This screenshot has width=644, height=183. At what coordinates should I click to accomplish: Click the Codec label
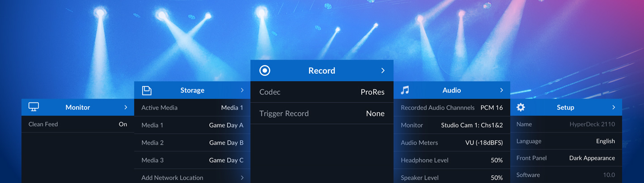270,92
